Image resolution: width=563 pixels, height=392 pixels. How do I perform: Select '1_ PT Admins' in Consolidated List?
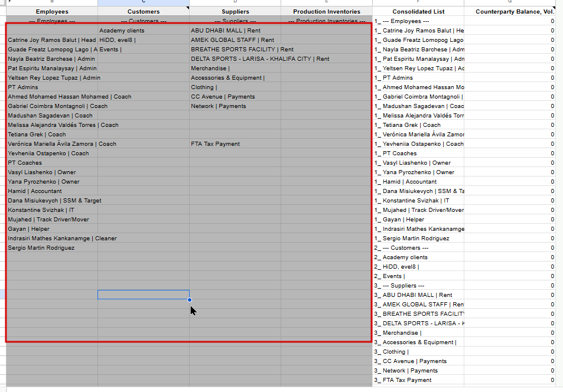point(418,77)
